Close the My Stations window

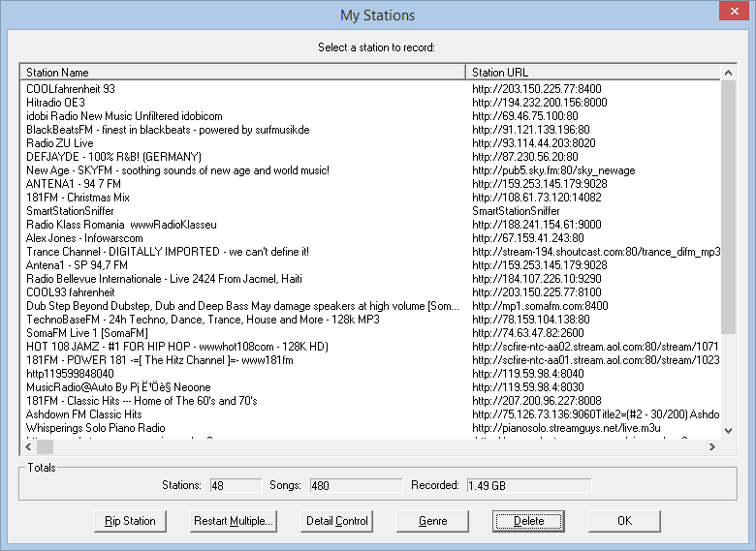coord(734,11)
